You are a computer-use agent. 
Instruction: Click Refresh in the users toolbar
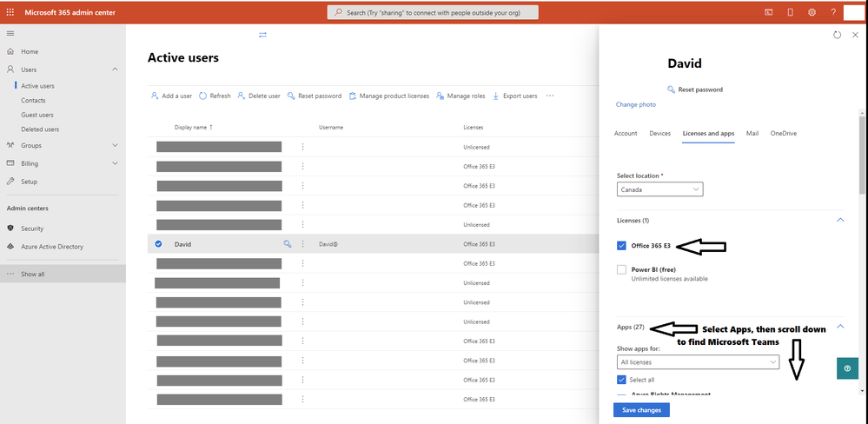pos(215,96)
